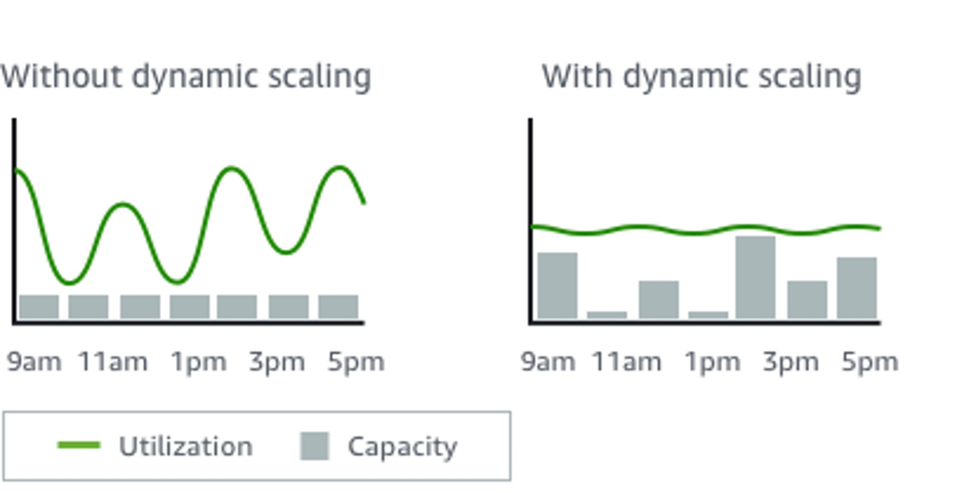
Task: Click the 'Without dynamic scaling' chart title
Action: [186, 78]
